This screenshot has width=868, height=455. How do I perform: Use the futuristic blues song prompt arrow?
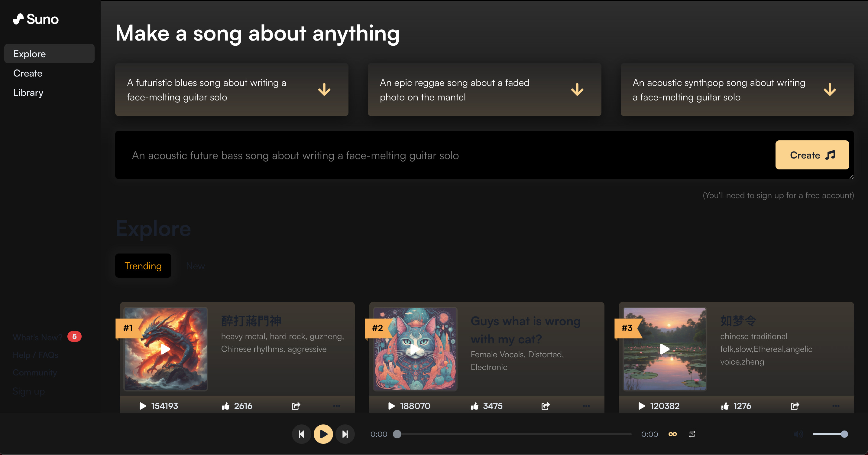click(324, 90)
